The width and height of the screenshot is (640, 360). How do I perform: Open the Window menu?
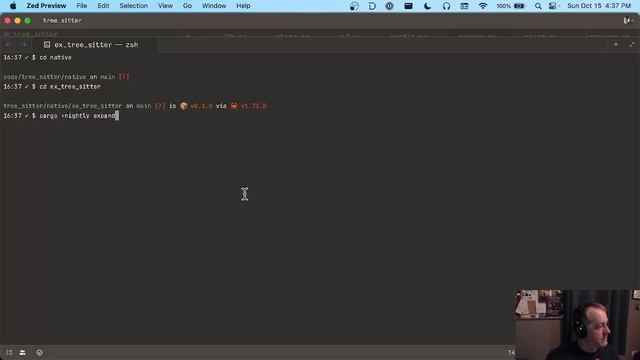tap(214, 6)
